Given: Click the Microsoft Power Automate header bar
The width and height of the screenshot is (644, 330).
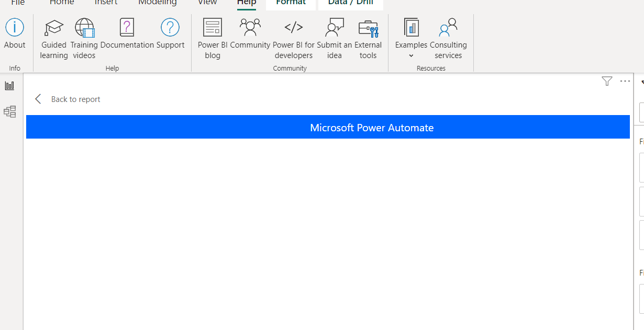Looking at the screenshot, I should point(328,127).
